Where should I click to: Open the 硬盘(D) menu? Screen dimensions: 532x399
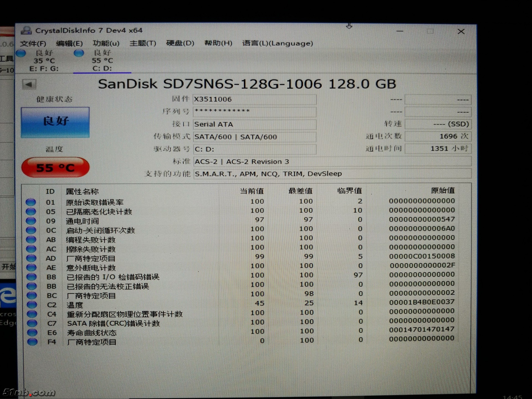[180, 43]
